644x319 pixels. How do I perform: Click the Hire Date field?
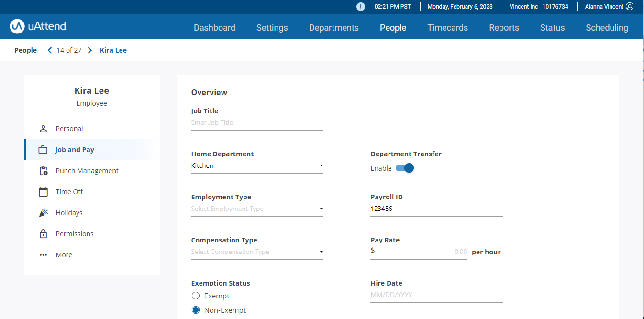[436, 295]
